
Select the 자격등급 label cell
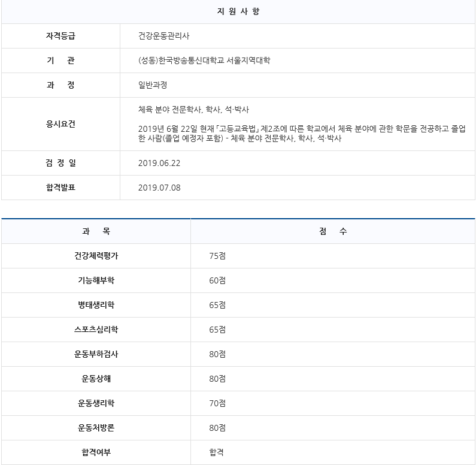point(60,36)
